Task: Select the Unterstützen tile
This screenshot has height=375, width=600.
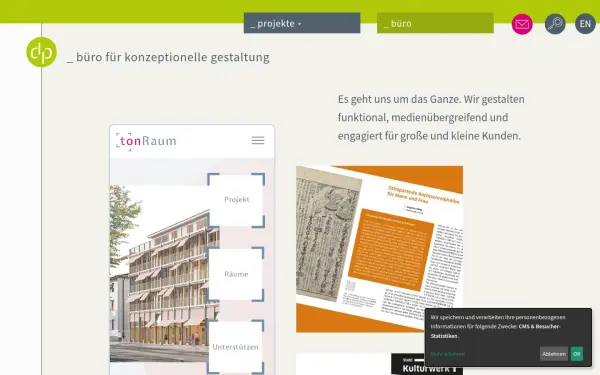Action: 236,347
